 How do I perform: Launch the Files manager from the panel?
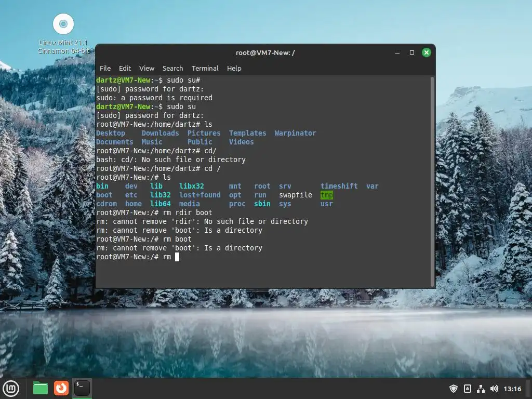click(41, 388)
